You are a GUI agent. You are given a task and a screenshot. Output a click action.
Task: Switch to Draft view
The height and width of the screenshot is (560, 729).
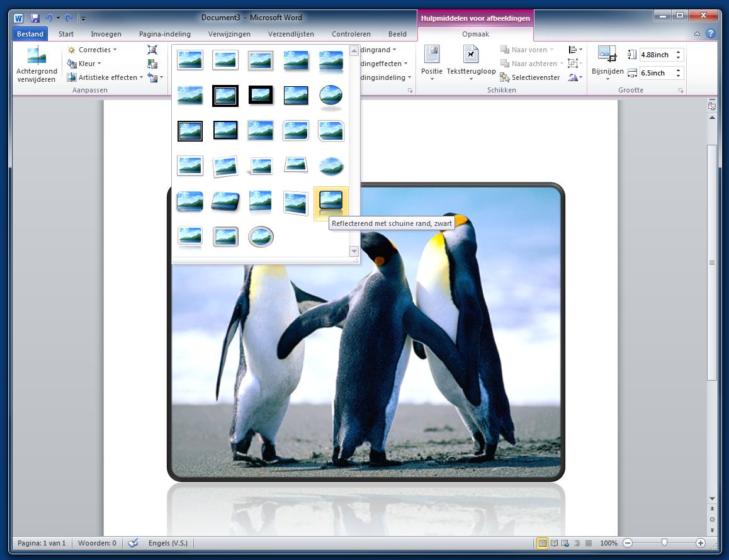tap(589, 543)
